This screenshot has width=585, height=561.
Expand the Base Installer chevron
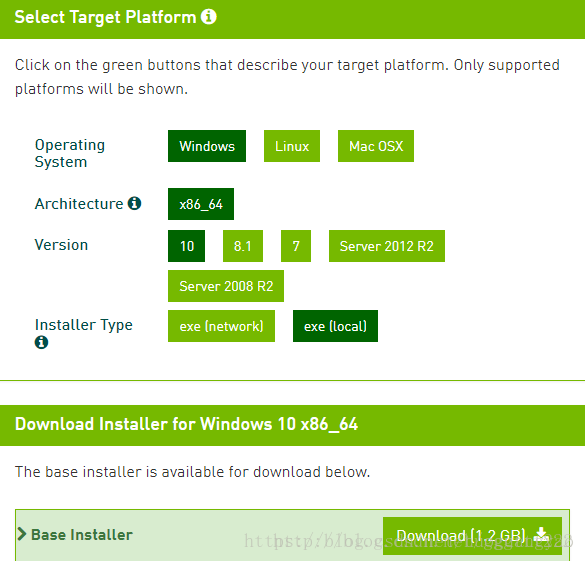[x=22, y=534]
